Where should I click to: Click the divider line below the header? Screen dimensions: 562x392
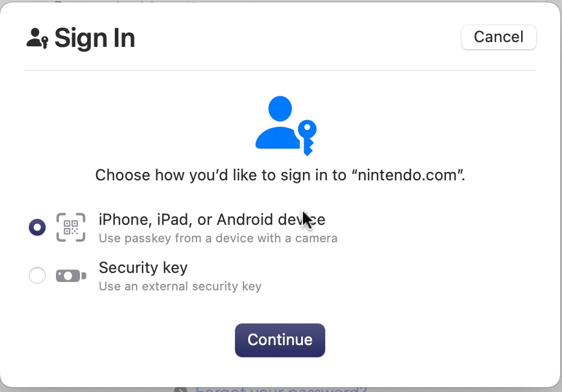tap(279, 70)
